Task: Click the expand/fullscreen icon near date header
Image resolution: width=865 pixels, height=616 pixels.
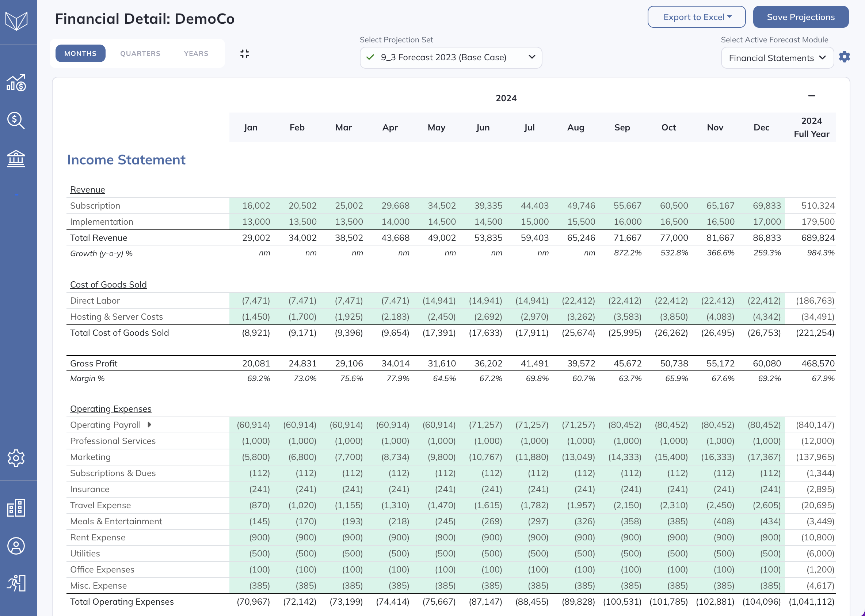Action: point(245,53)
